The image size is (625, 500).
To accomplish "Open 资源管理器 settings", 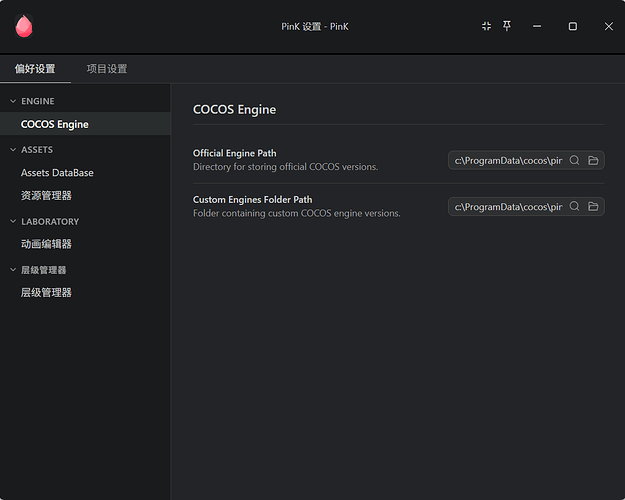I will point(85,196).
